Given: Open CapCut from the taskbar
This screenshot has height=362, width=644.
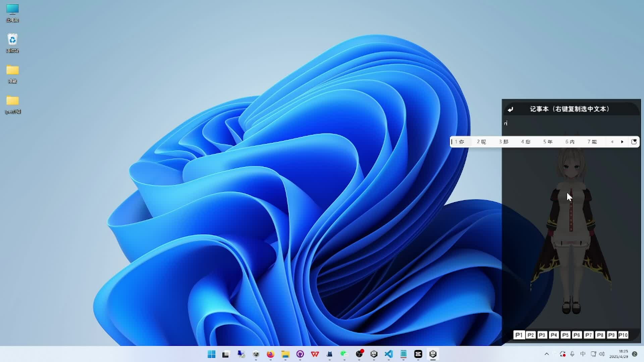Looking at the screenshot, I should (x=418, y=354).
